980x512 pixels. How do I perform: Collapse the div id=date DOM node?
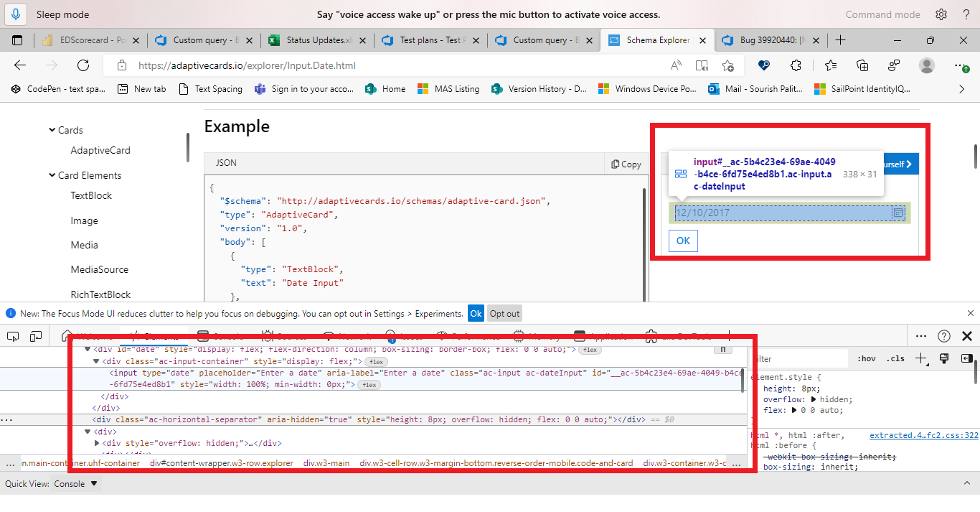pyautogui.click(x=88, y=349)
